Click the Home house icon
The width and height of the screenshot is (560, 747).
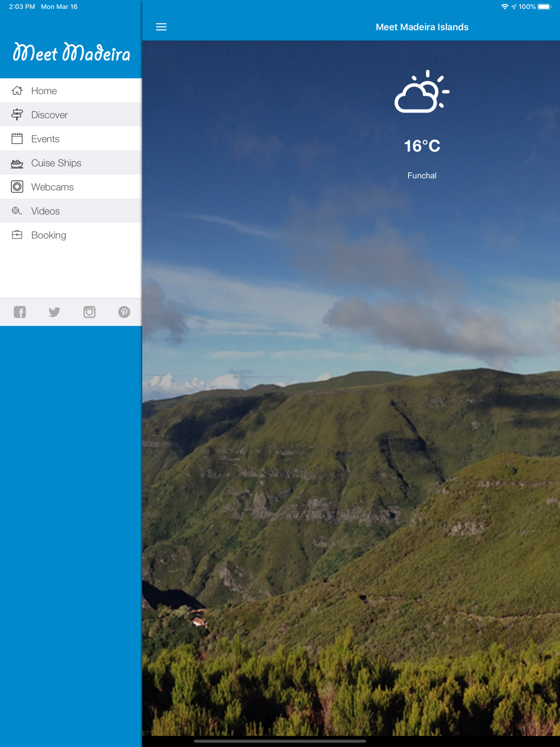[x=17, y=90]
